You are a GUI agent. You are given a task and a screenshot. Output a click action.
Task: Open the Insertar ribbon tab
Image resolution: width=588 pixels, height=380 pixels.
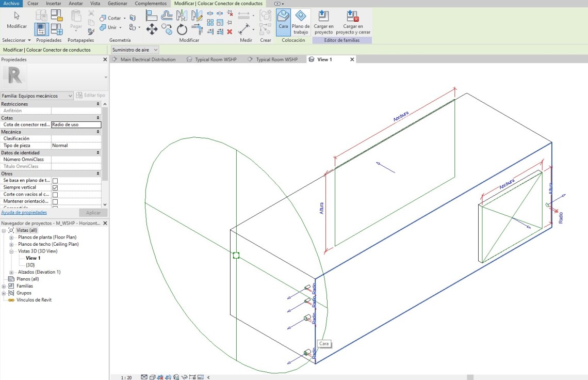tap(53, 4)
